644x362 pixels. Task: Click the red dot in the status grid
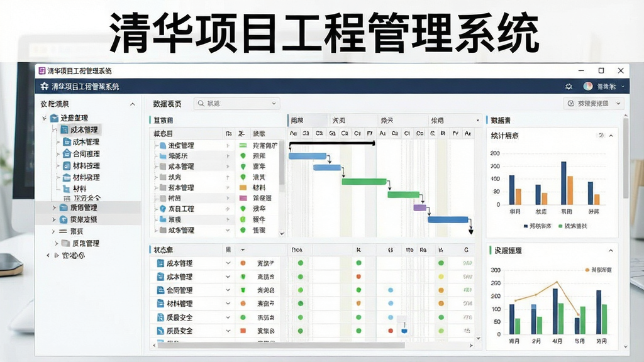pyautogui.click(x=390, y=331)
